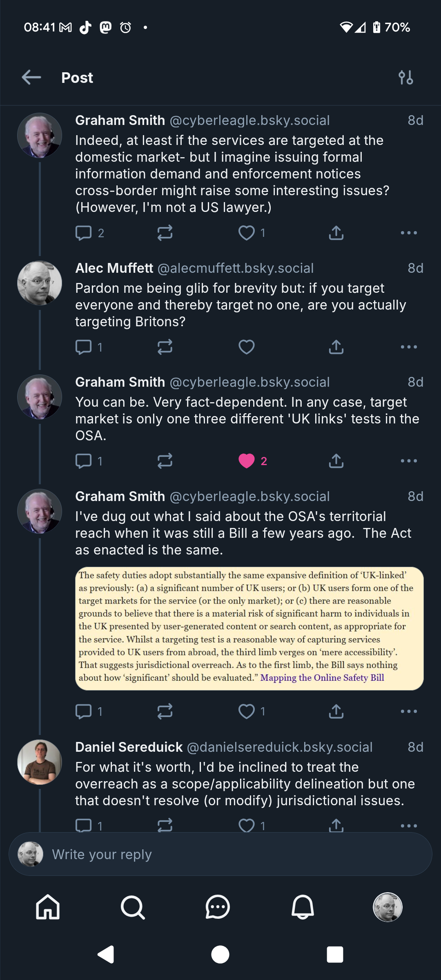
Task: Repost Alec Muffett's glib-for-brevity post
Action: point(165,347)
